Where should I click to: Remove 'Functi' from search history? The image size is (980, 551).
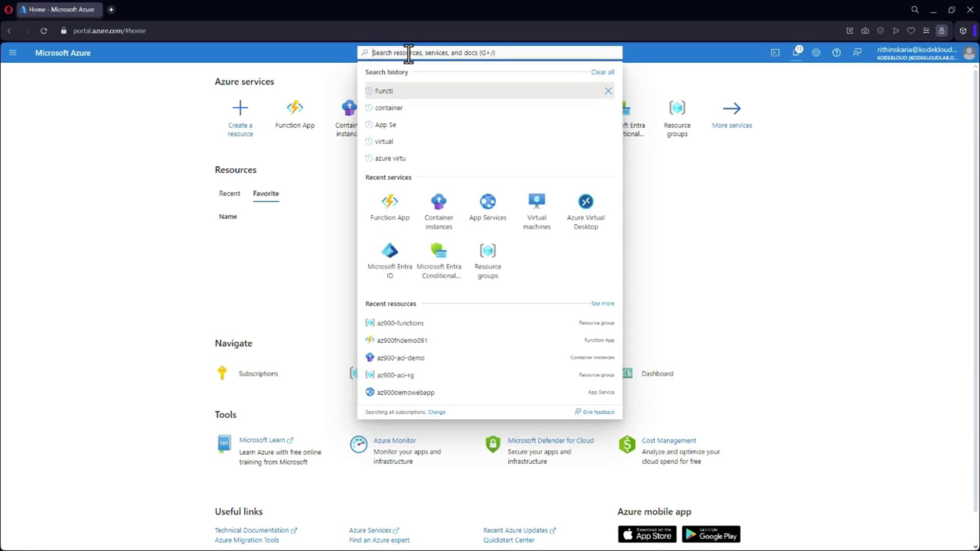point(608,91)
